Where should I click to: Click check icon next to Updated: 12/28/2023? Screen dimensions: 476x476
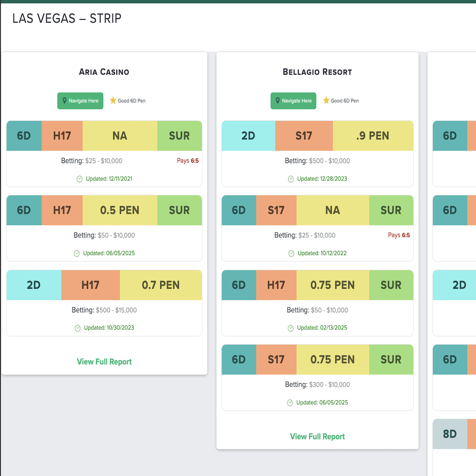pos(291,179)
